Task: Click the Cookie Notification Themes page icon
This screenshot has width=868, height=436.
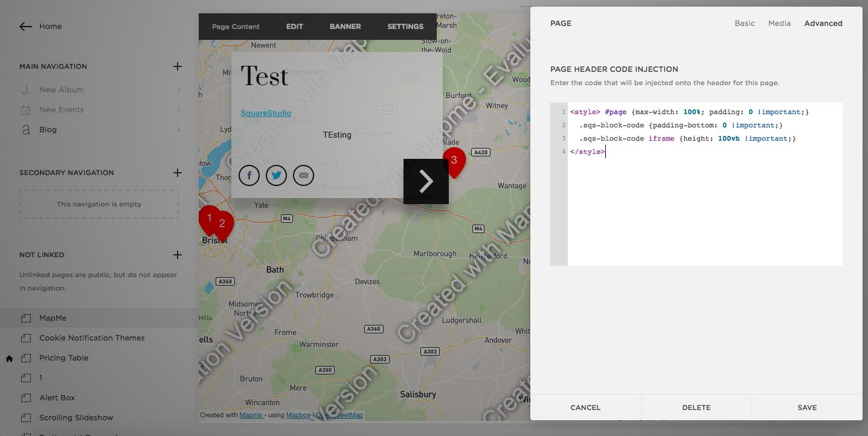Action: tap(25, 338)
